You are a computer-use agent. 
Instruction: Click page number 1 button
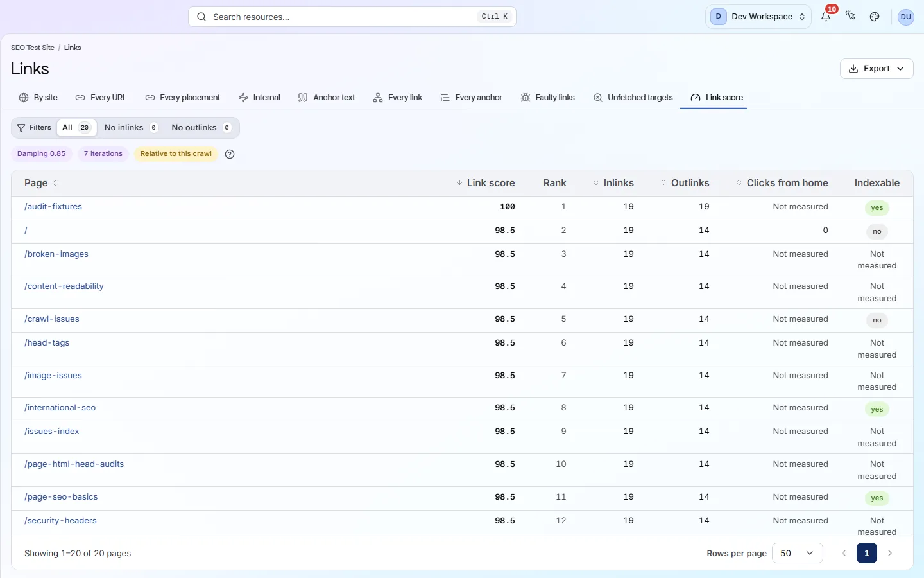click(x=867, y=553)
